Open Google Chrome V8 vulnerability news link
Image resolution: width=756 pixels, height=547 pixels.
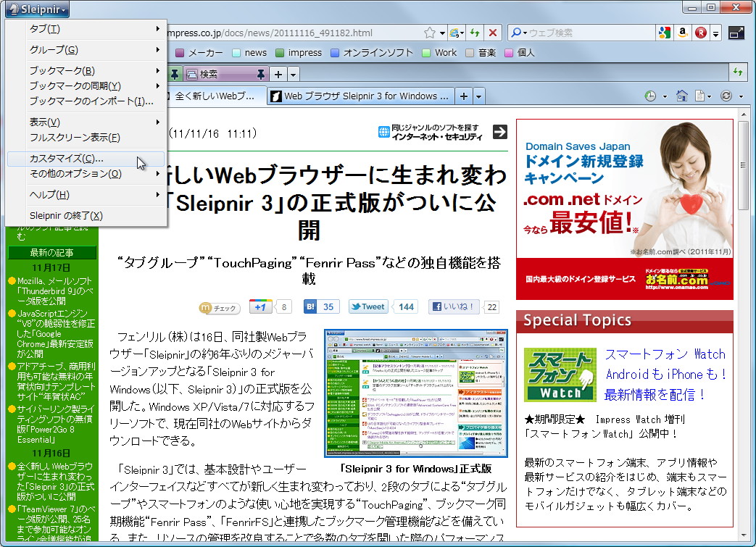(56, 333)
